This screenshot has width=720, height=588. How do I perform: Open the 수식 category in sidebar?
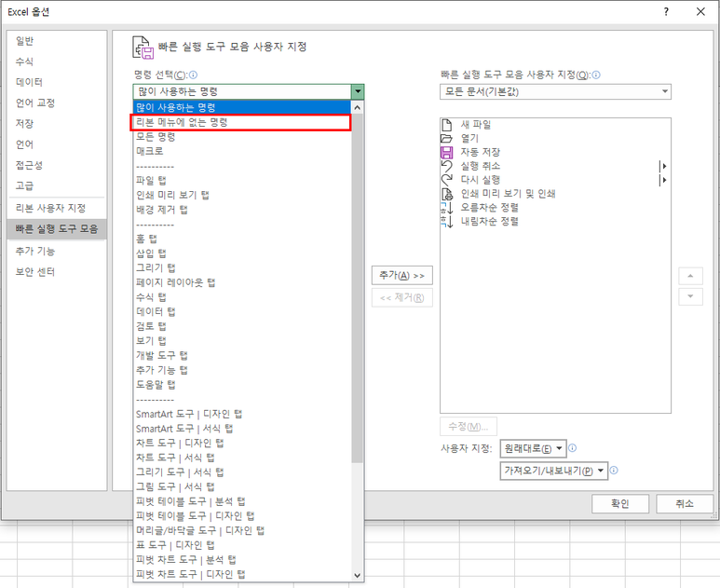[x=57, y=62]
